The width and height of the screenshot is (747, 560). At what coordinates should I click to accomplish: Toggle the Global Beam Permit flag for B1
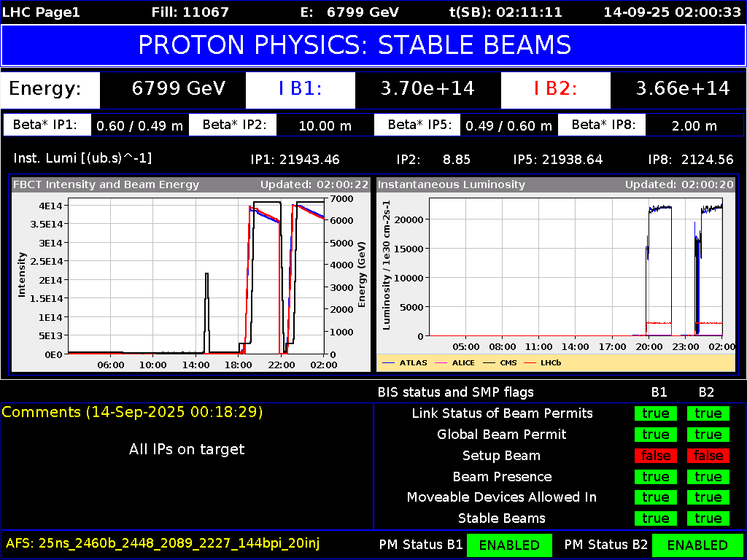[655, 434]
